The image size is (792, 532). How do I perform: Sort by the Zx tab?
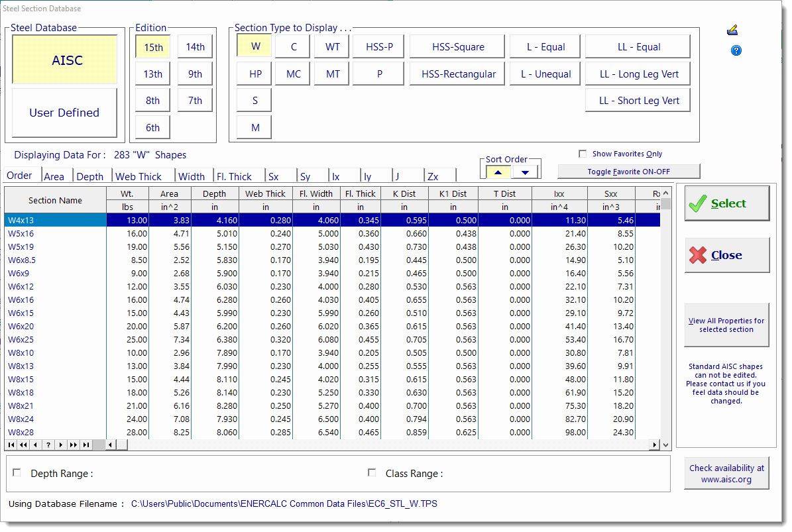(x=439, y=176)
